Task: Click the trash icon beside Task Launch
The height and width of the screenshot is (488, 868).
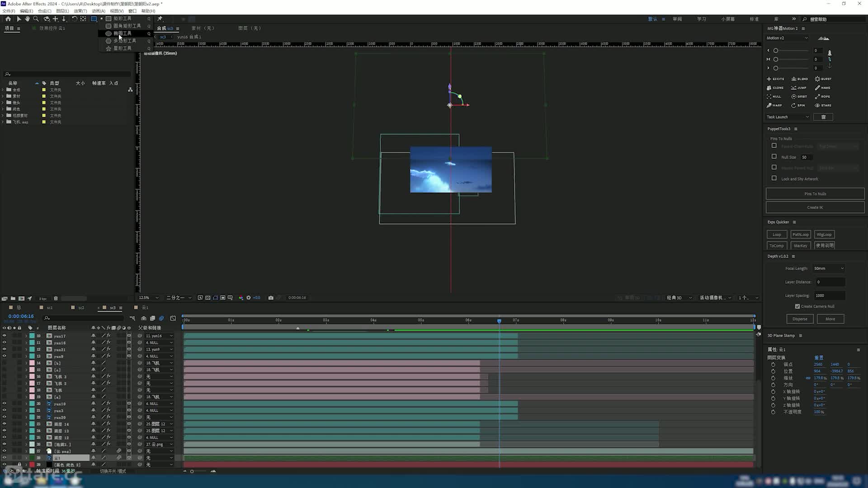Action: coord(823,117)
